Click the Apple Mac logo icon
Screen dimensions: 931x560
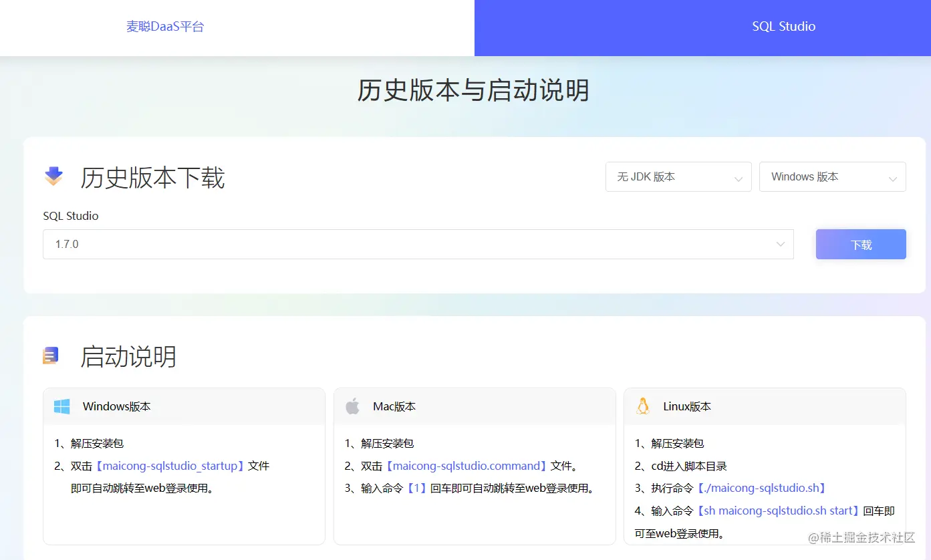[352, 406]
